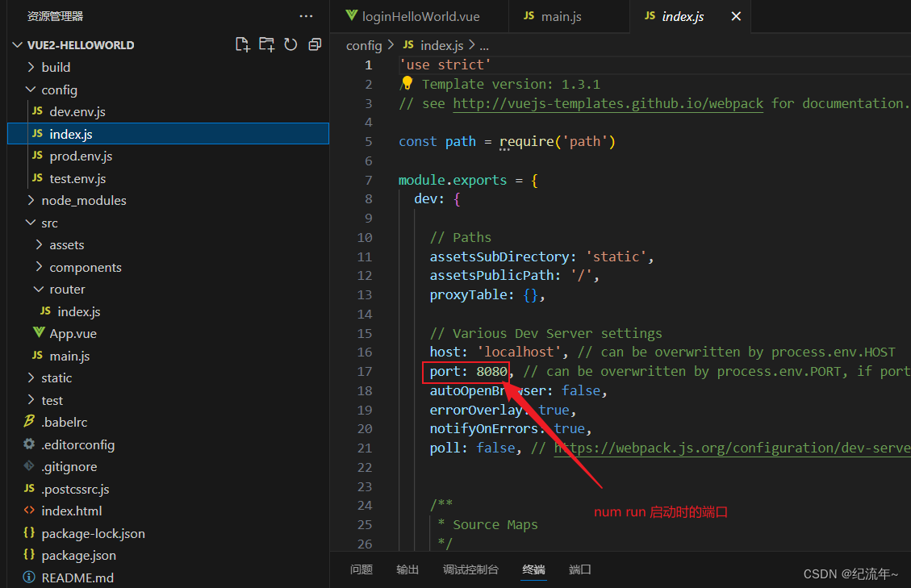
Task: Open the 调试控制台 panel
Action: coord(471,569)
